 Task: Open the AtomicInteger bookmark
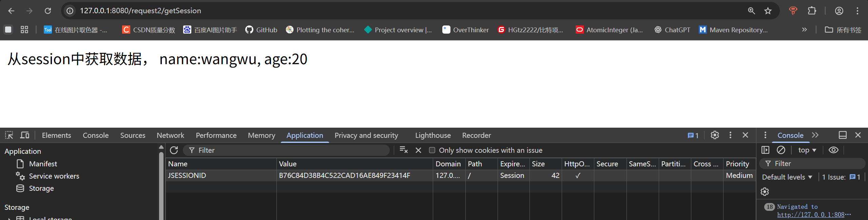pos(609,30)
